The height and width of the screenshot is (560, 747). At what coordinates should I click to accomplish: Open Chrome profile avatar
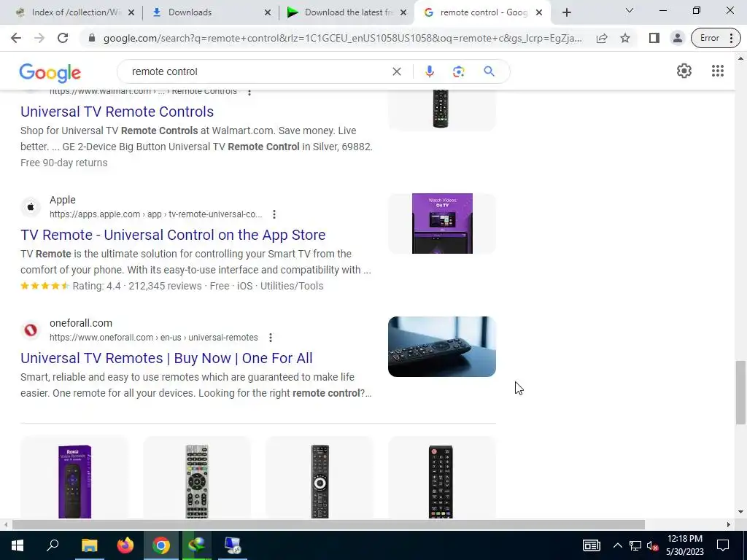(x=677, y=38)
